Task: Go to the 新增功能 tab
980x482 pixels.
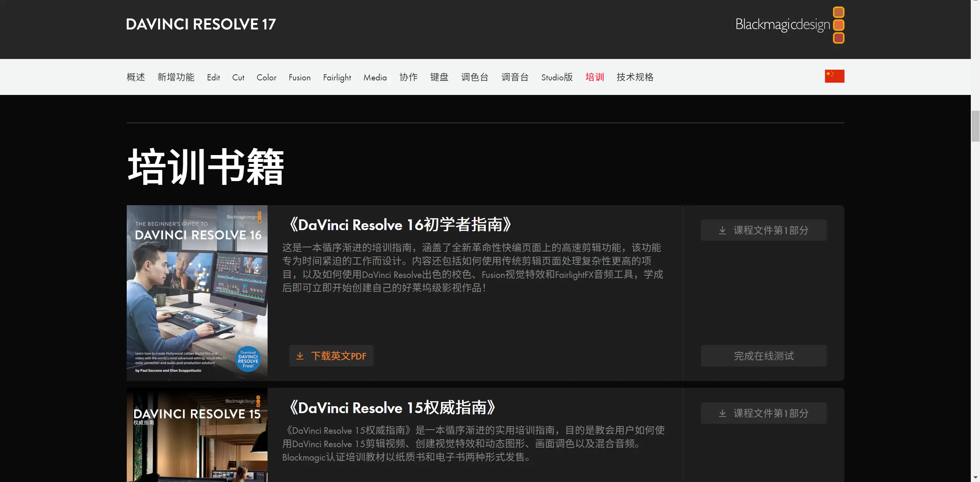Action: tap(176, 77)
